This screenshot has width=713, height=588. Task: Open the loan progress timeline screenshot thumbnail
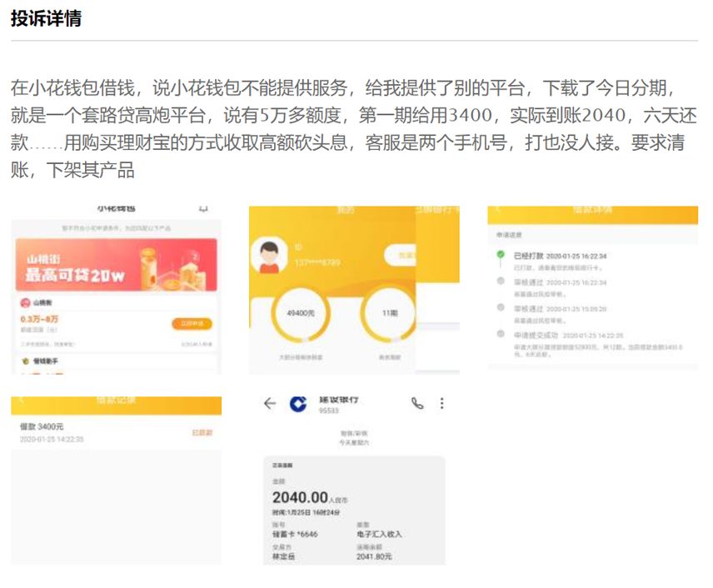tap(592, 287)
